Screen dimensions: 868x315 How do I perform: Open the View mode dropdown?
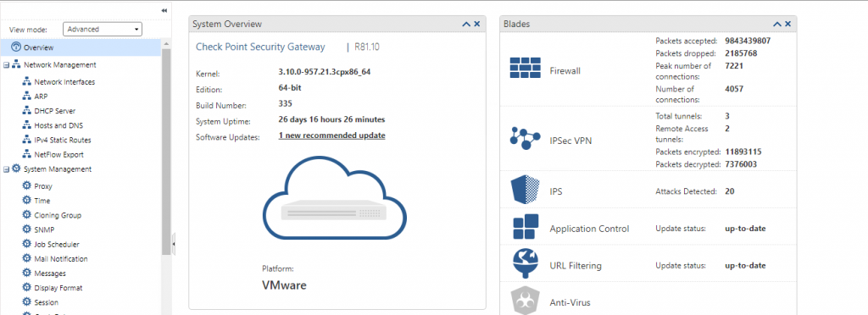(103, 30)
